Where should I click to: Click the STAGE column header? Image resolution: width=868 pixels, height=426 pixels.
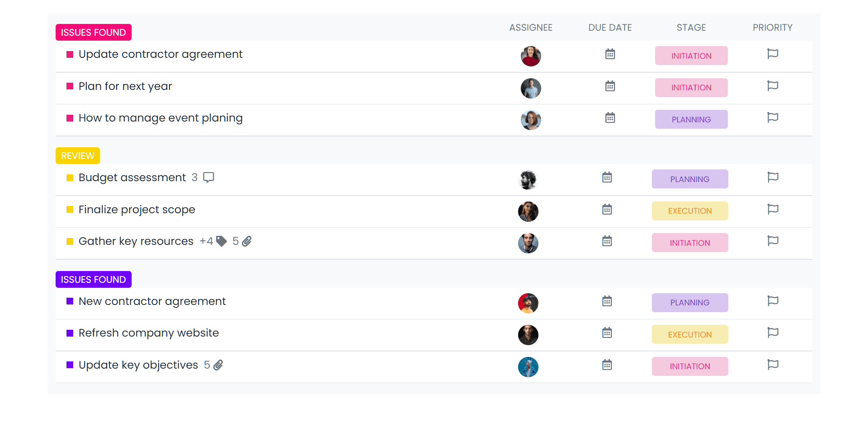tap(691, 27)
